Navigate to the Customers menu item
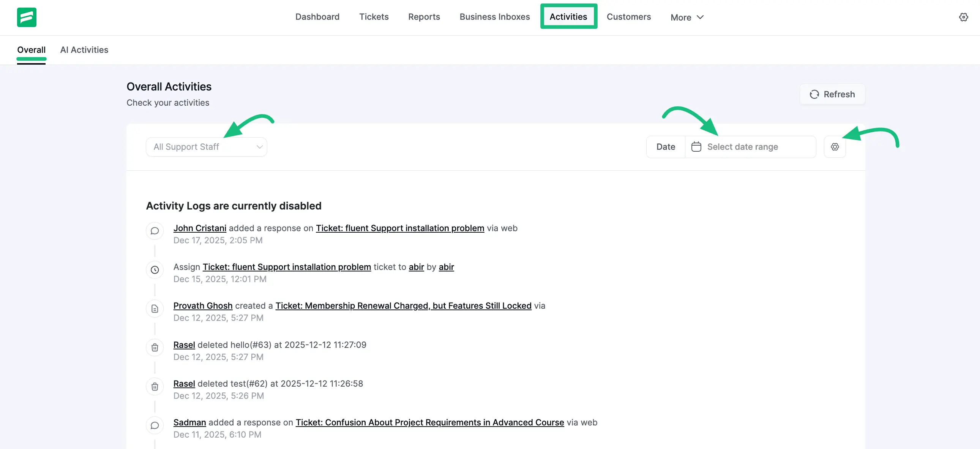This screenshot has width=980, height=449. [628, 17]
